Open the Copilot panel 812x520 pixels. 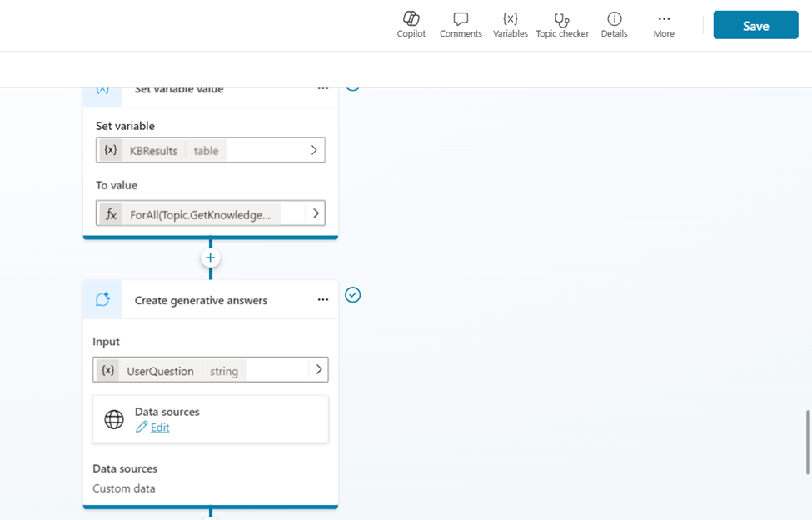click(x=411, y=25)
